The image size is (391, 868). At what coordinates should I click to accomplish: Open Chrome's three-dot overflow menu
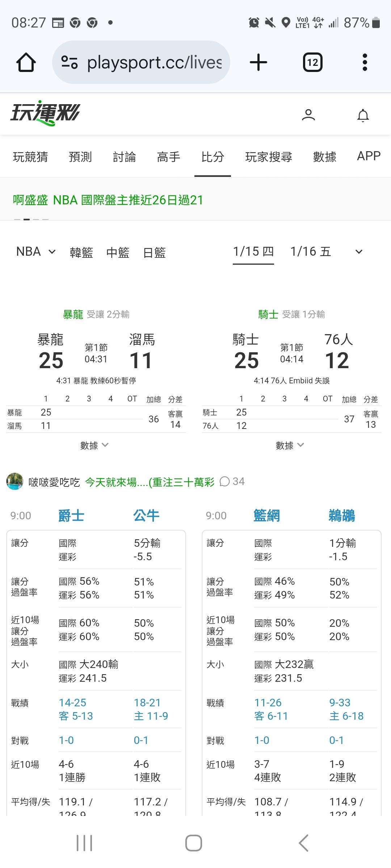click(365, 63)
